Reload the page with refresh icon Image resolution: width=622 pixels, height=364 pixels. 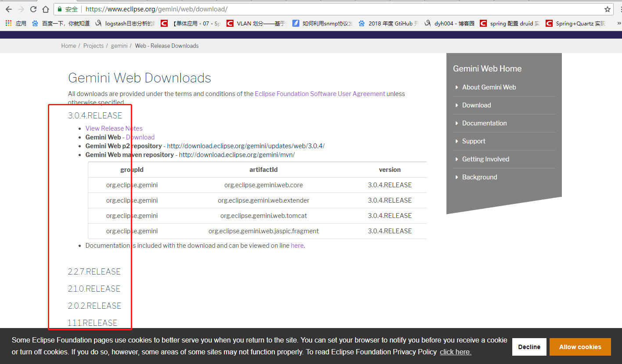pyautogui.click(x=33, y=9)
